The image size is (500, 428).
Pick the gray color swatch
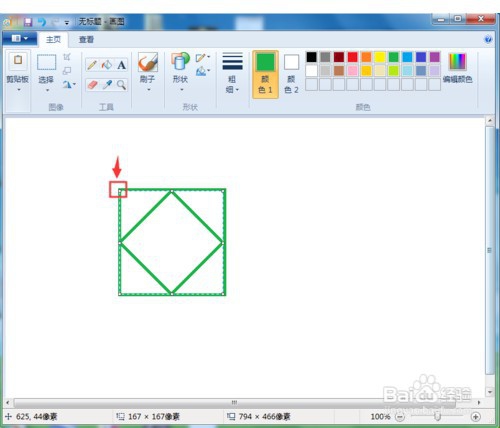pos(325,57)
